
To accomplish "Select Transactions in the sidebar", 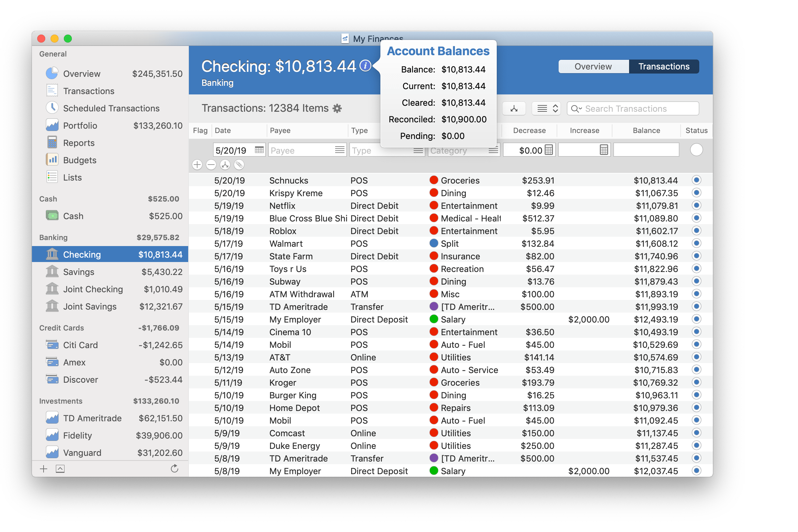I will (x=110, y=91).
